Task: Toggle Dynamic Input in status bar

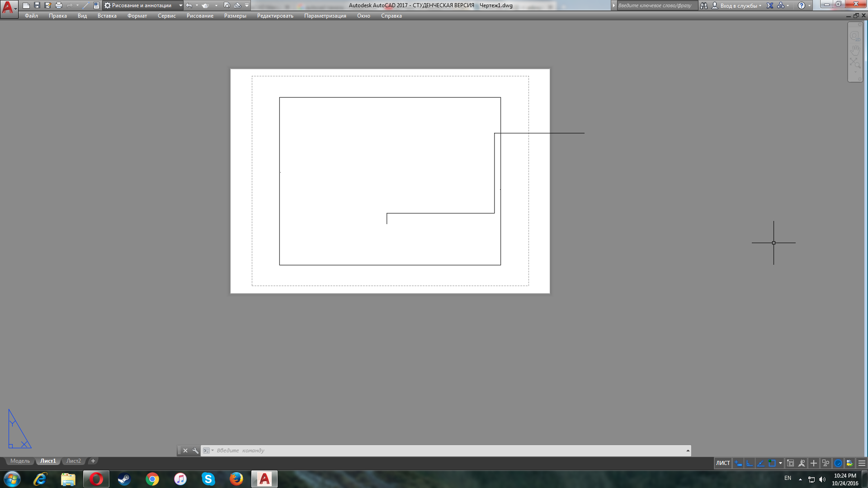Action: pyautogui.click(x=738, y=463)
